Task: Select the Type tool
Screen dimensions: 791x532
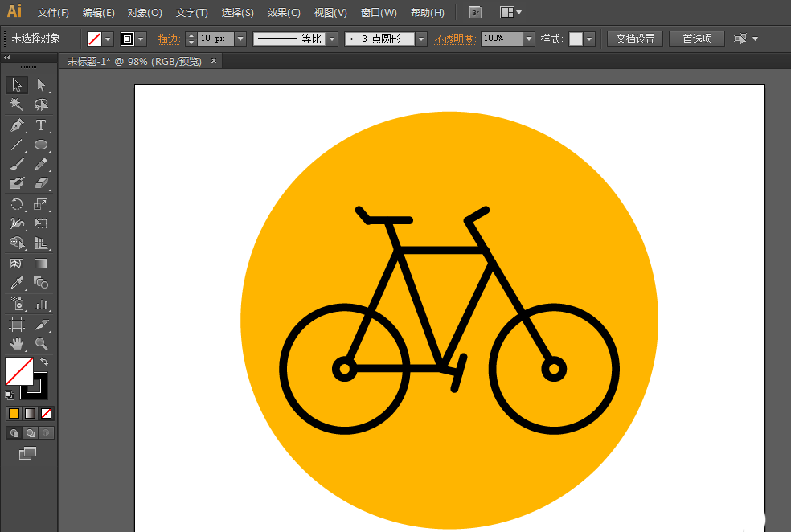Action: click(x=41, y=125)
